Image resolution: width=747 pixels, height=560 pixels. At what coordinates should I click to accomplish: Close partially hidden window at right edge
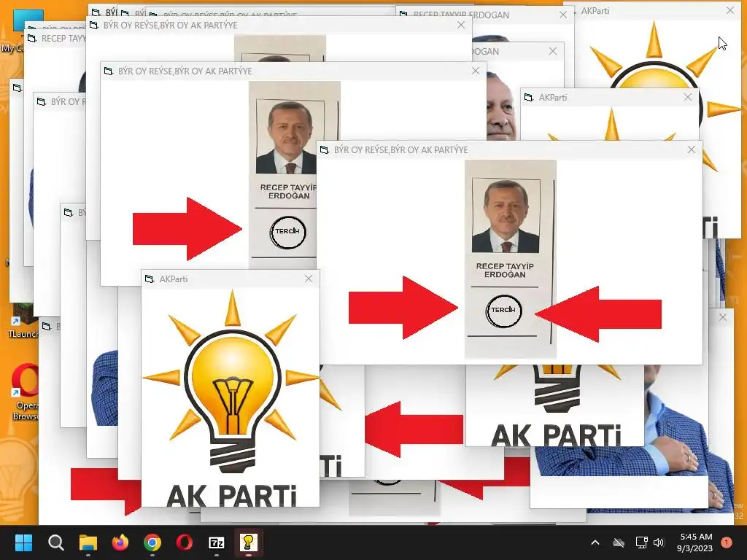pyautogui.click(x=723, y=317)
